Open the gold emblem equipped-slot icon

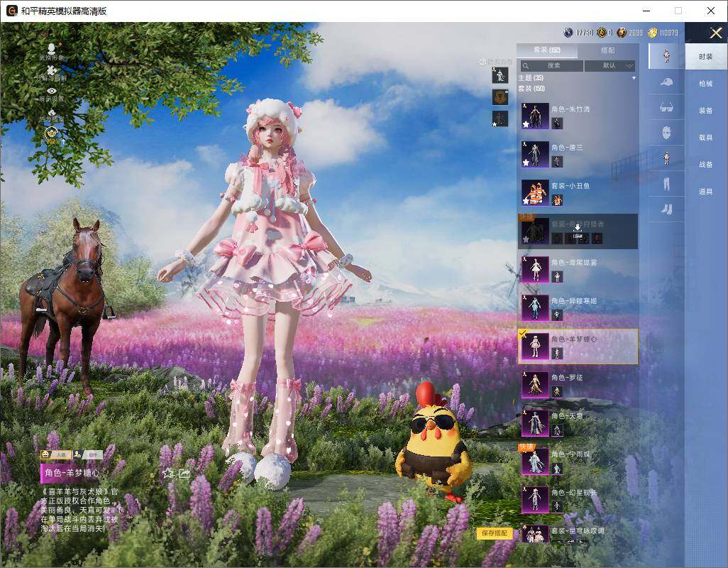pyautogui.click(x=500, y=97)
